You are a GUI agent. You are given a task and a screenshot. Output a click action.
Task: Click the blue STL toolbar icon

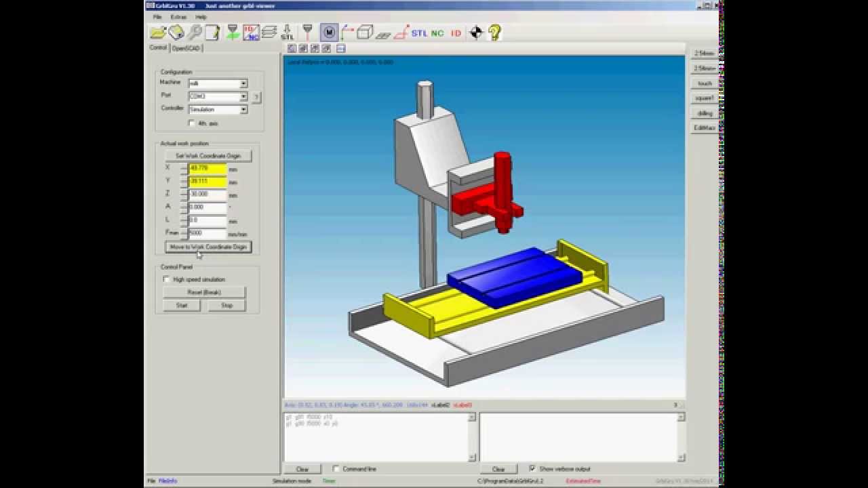[x=419, y=33]
